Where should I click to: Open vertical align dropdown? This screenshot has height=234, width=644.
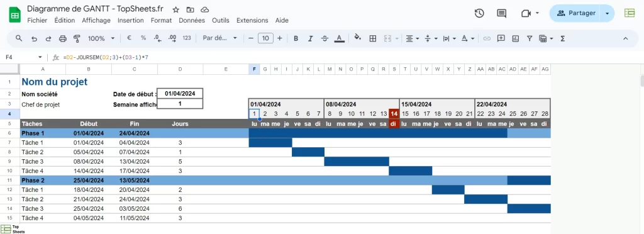(430, 38)
